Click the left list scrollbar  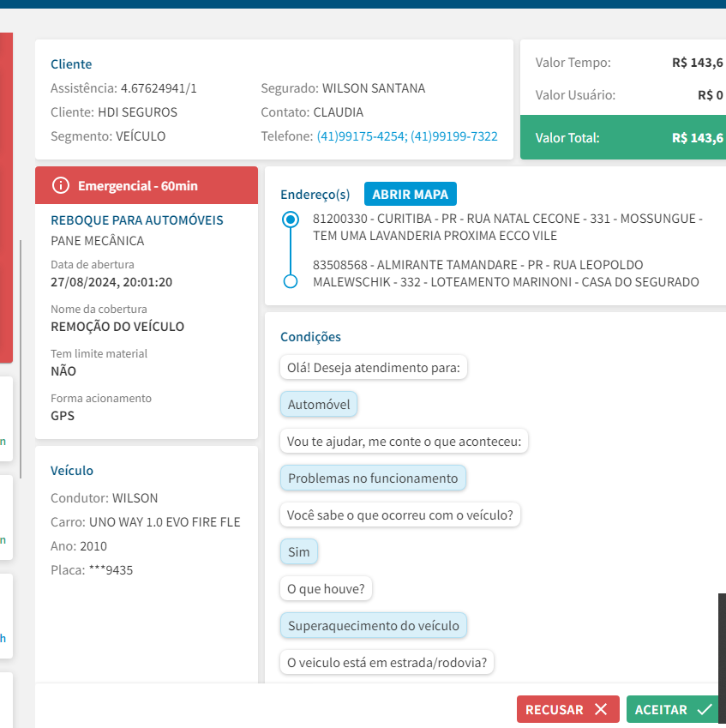click(x=21, y=343)
